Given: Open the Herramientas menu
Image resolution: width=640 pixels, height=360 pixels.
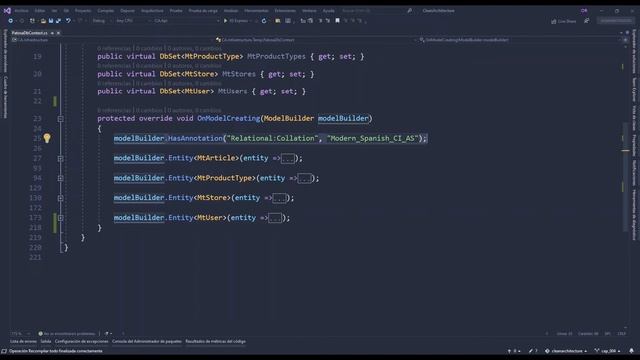Looking at the screenshot, I should [x=256, y=11].
